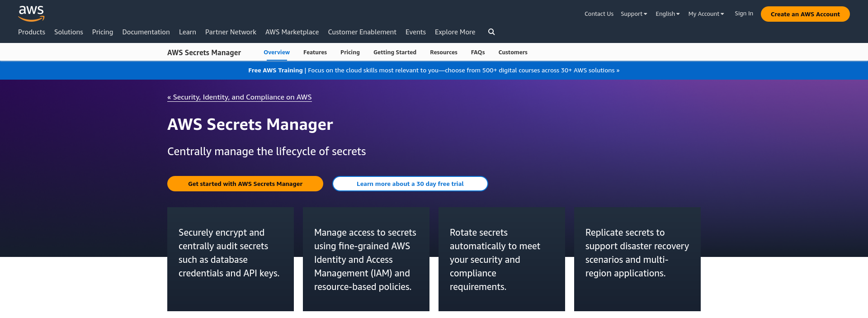Image resolution: width=868 pixels, height=318 pixels.
Task: Open the Learn menu
Action: (188, 32)
